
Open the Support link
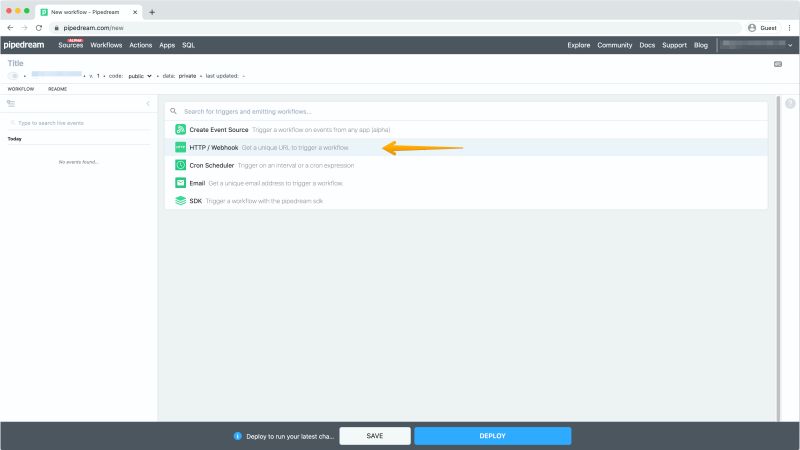tap(674, 45)
